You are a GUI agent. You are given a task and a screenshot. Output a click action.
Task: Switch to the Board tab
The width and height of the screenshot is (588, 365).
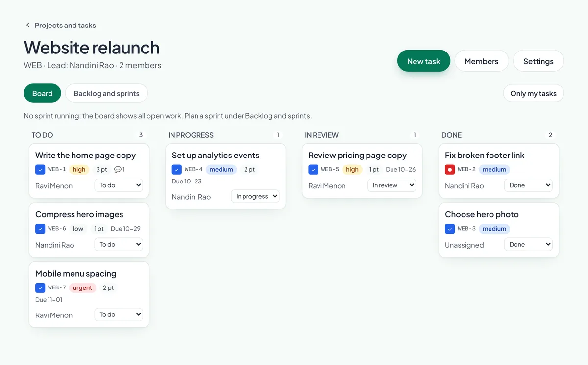coord(43,93)
